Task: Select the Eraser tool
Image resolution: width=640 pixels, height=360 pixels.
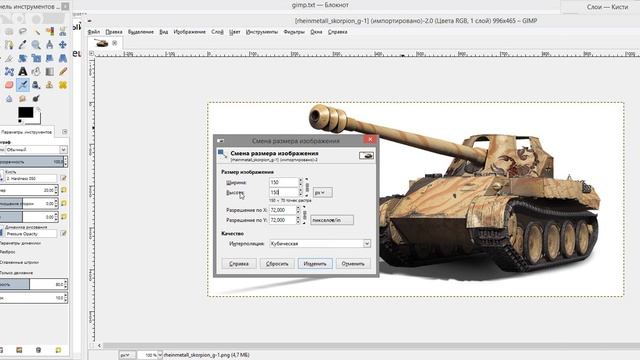Action: pos(9,85)
